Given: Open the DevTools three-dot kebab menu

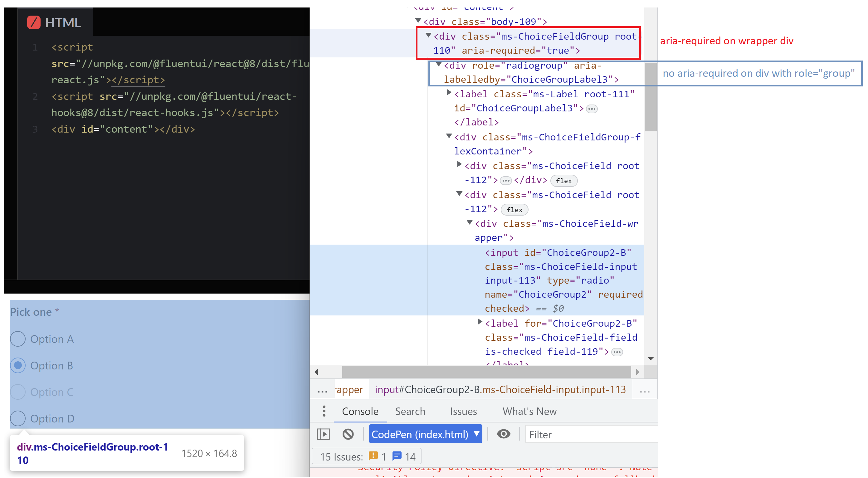Looking at the screenshot, I should click(x=324, y=411).
